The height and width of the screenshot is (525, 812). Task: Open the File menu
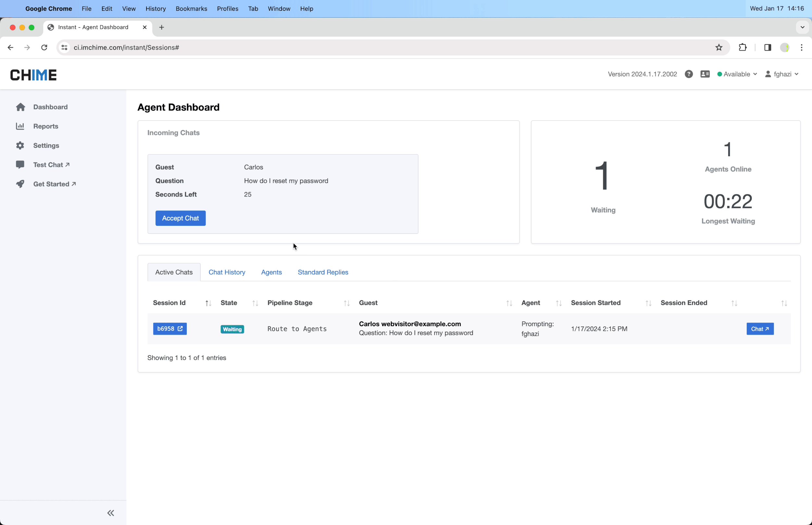86,8
